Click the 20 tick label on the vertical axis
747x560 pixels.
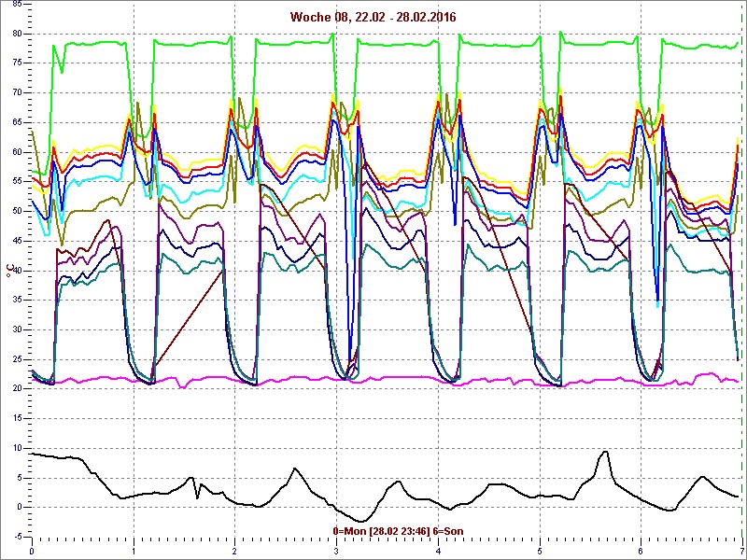coord(17,388)
